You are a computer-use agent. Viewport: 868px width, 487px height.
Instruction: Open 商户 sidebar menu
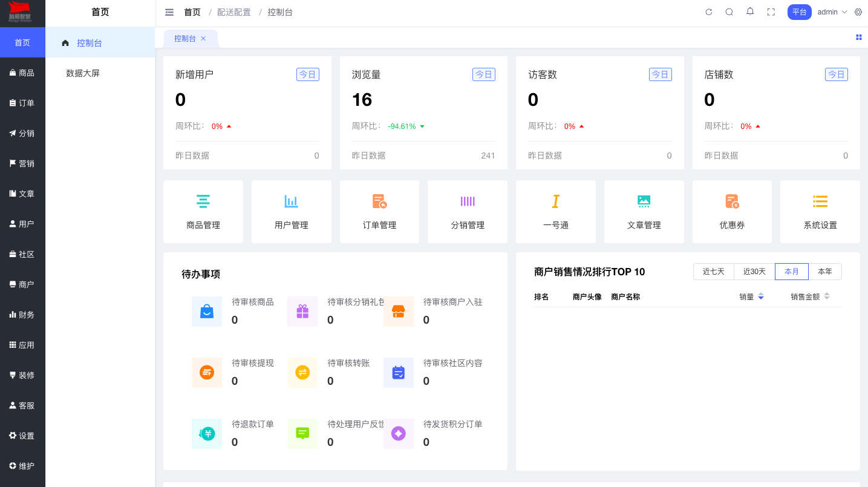click(22, 284)
